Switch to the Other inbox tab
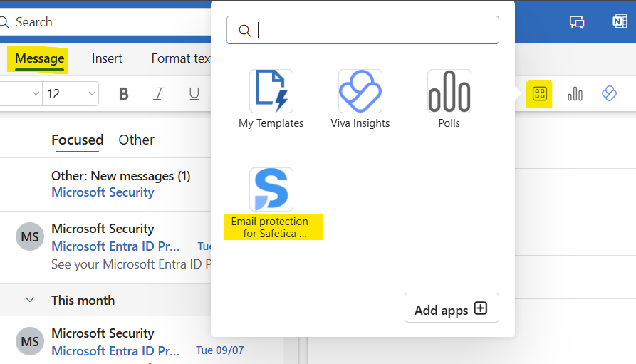This screenshot has height=364, width=636. (x=136, y=140)
